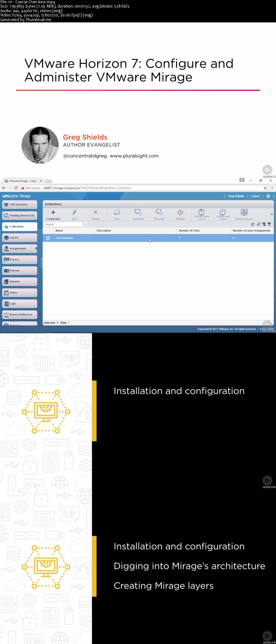Expand the toolbar overflow chevron
The width and height of the screenshot is (276, 644).
click(271, 214)
